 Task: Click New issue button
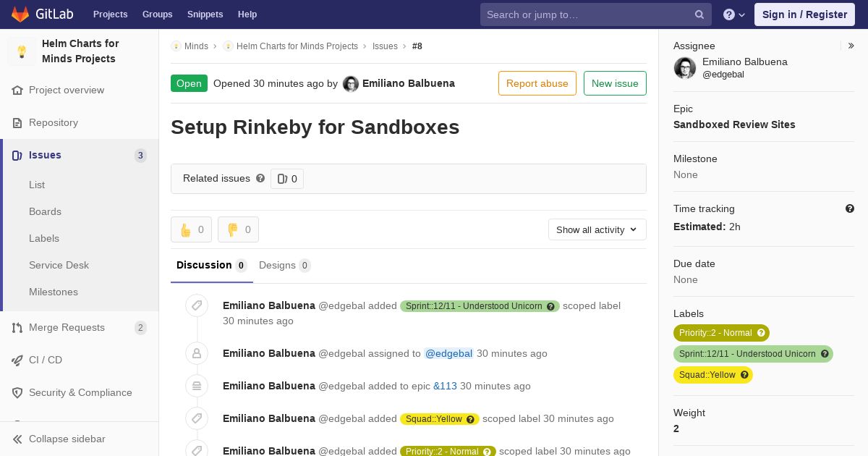click(615, 83)
